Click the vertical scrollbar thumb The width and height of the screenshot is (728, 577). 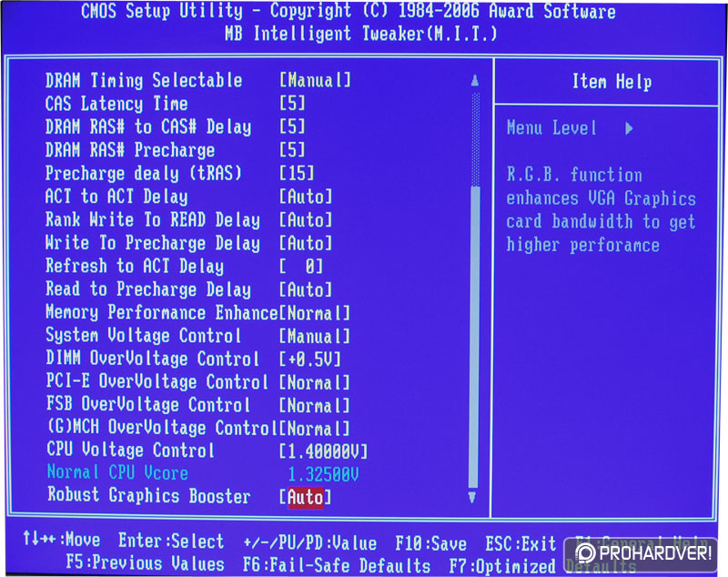pos(474,337)
